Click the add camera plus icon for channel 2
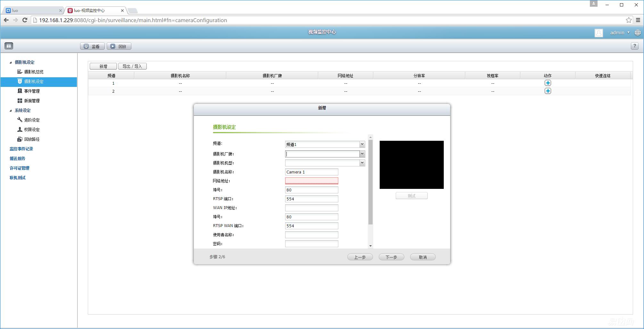 (548, 91)
